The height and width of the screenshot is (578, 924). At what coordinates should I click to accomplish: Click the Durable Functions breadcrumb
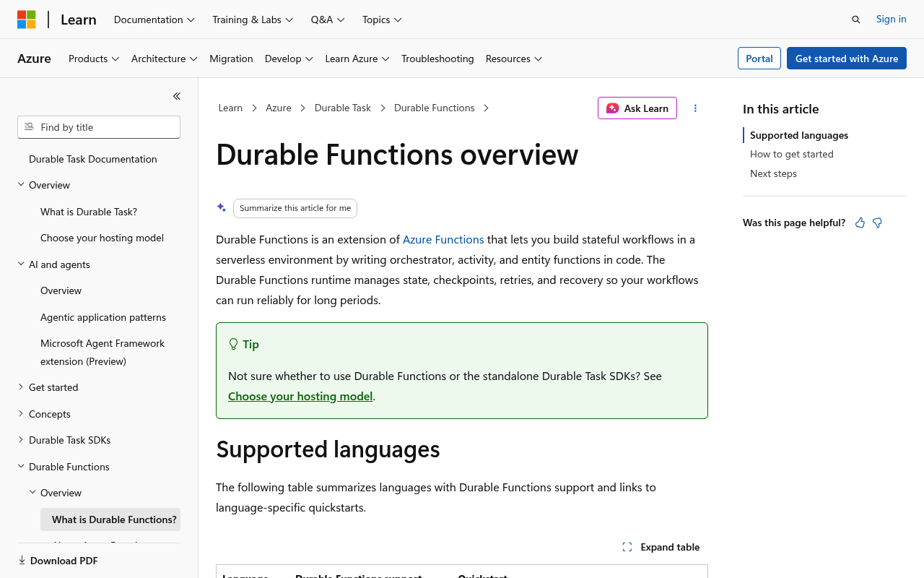[435, 108]
